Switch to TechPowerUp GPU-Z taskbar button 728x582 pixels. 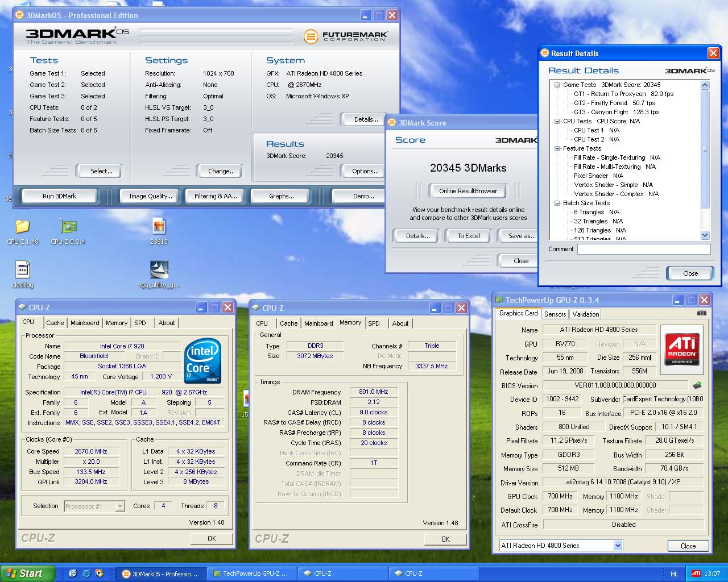pos(251,573)
